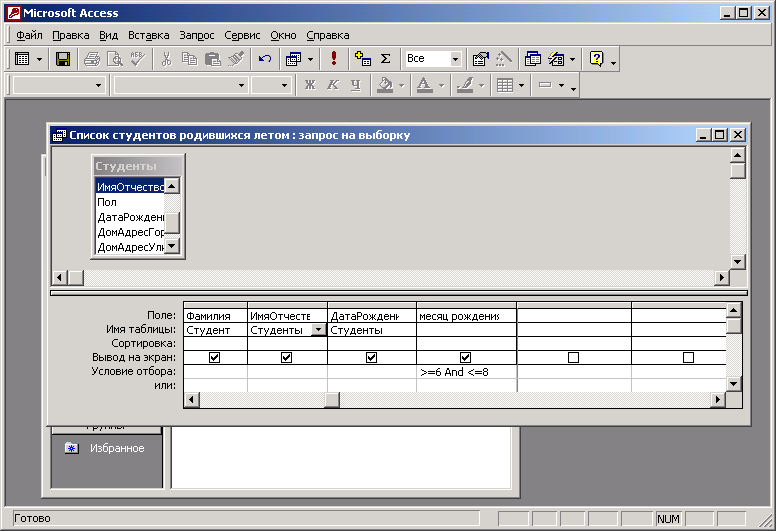Open the Сервис menu

pos(242,35)
